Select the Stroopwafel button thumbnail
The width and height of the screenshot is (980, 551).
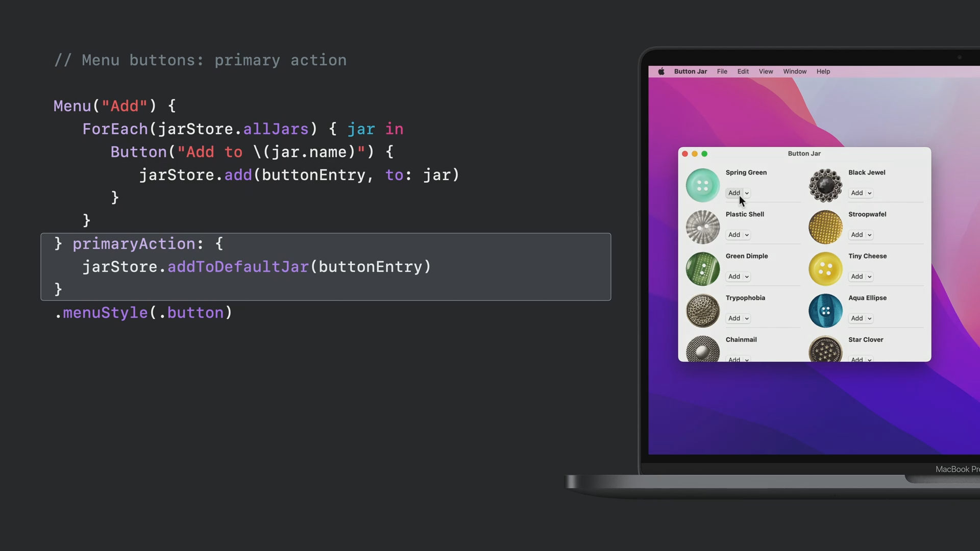[825, 227]
